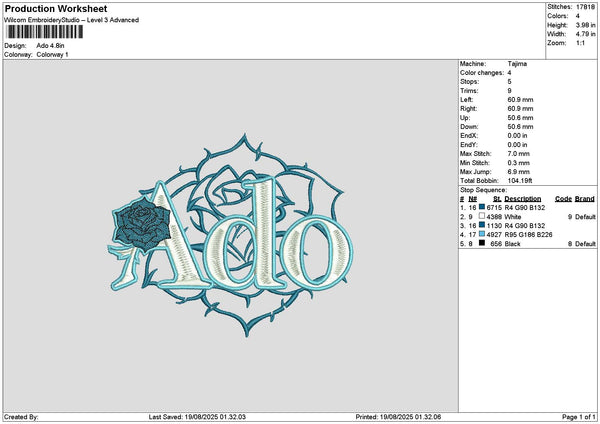The height and width of the screenshot is (424, 600).
Task: Click the 'Page 1 of 1' footer text
Action: point(579,417)
